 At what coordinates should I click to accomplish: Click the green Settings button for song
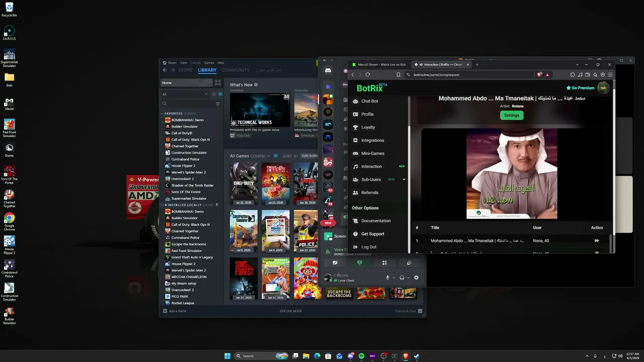click(512, 115)
